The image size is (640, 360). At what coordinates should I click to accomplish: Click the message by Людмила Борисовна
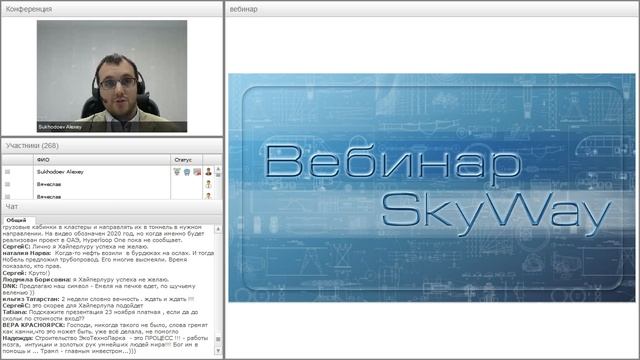click(x=86, y=279)
